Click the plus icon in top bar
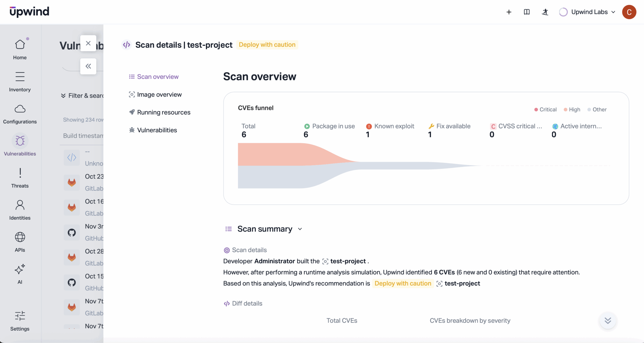The image size is (644, 343). [509, 12]
